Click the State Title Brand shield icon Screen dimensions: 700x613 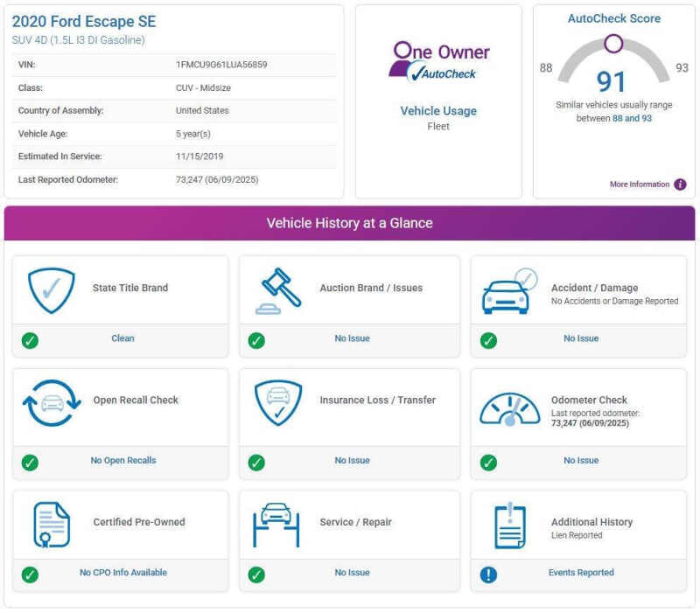pos(51,290)
